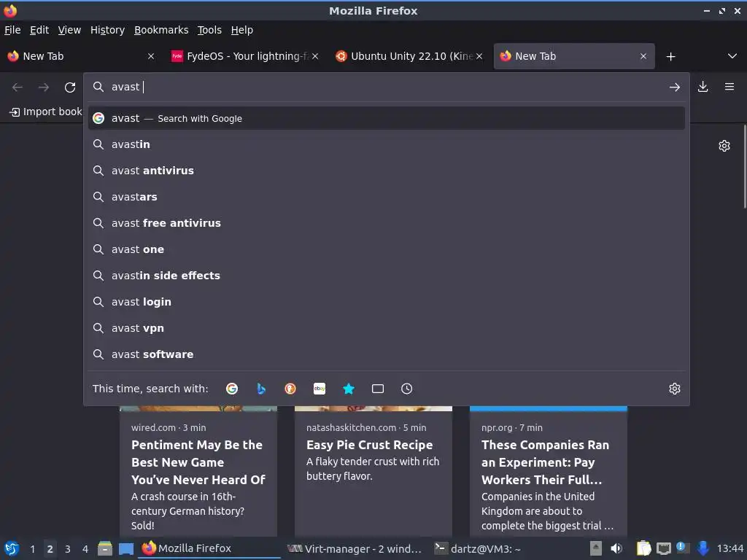This screenshot has height=560, width=747.
Task: Open network status tray icon
Action: click(x=664, y=548)
